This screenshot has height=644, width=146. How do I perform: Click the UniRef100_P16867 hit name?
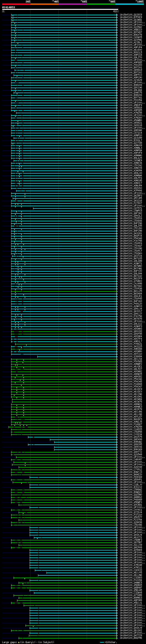tap(131, 424)
